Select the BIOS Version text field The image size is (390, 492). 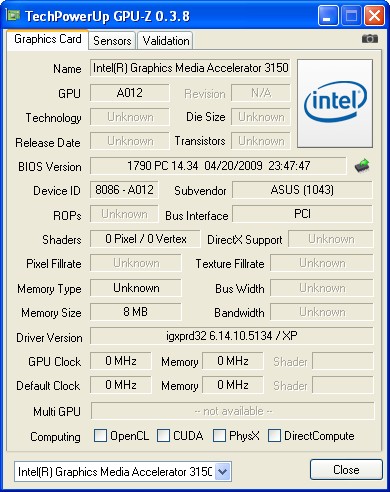tap(218, 166)
